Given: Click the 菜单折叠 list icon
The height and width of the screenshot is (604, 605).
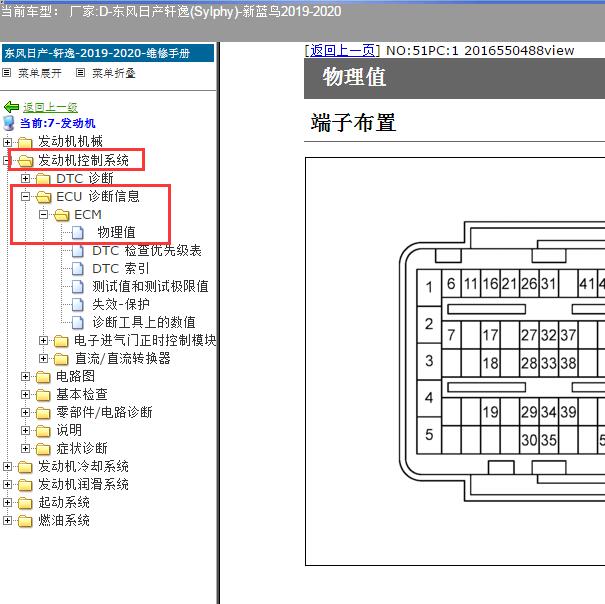Looking at the screenshot, I should 80,73.
